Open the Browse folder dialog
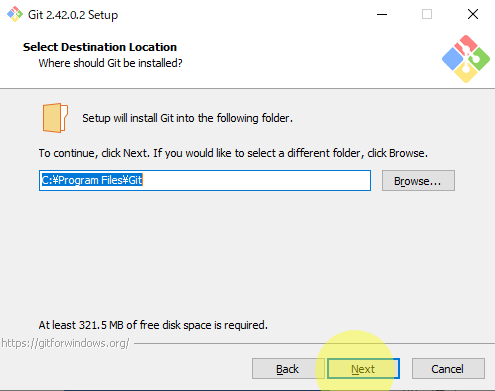495x391 pixels. coord(418,181)
